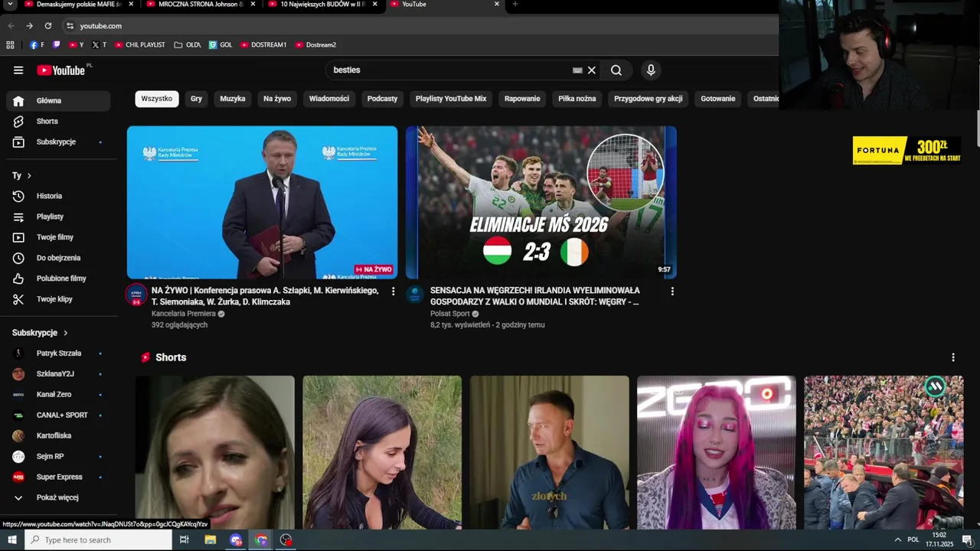Open Twoje klipy in sidebar
The image size is (980, 551).
pyautogui.click(x=58, y=300)
